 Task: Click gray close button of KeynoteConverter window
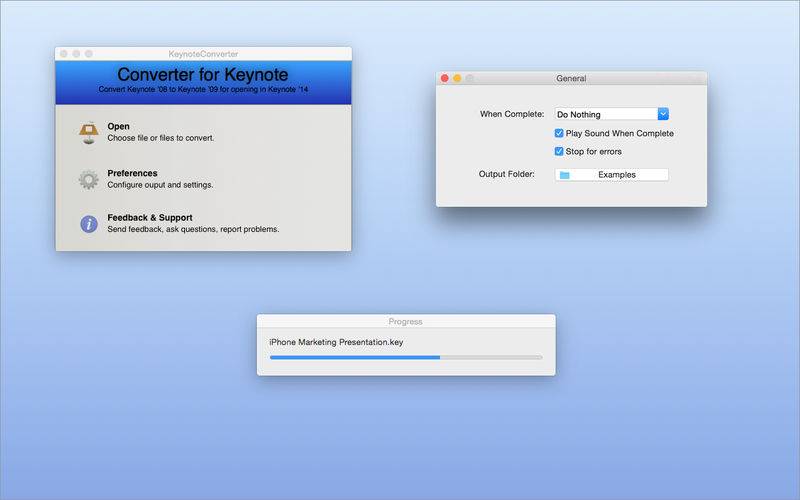[64, 54]
